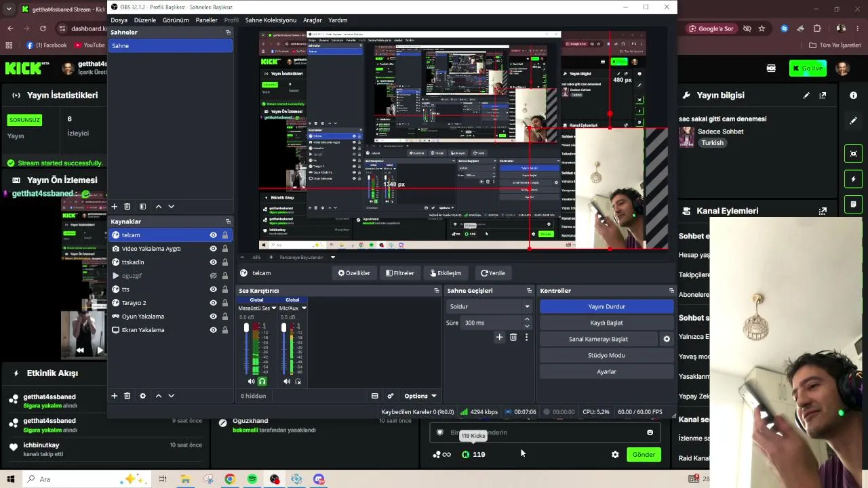
Task: Open the Dosya menu
Action: [119, 20]
